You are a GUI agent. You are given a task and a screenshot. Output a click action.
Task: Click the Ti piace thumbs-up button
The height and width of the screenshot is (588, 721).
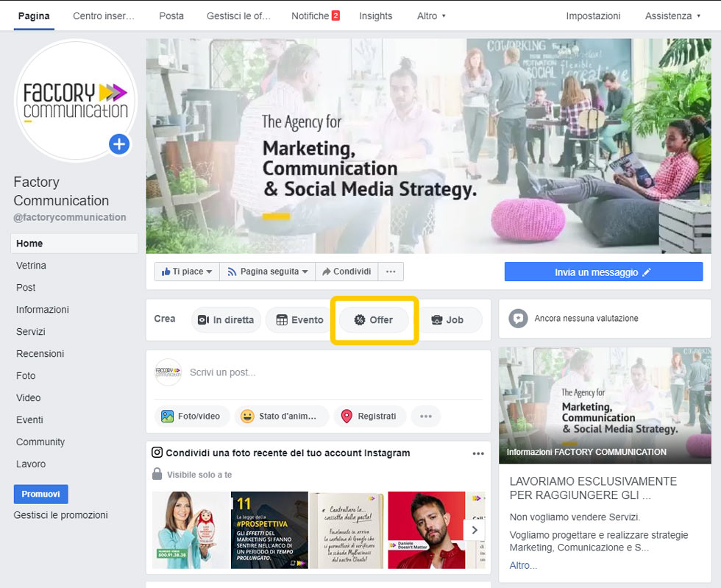187,272
